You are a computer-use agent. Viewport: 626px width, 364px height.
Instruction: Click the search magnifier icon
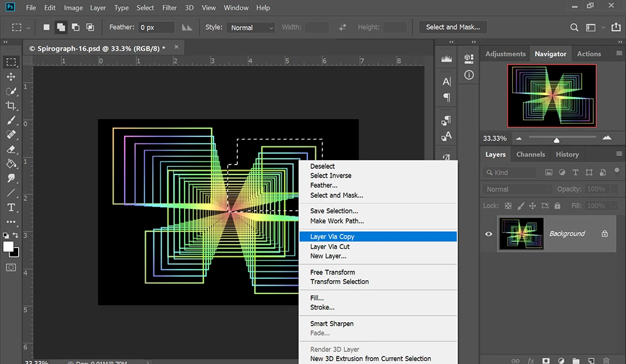(x=574, y=28)
